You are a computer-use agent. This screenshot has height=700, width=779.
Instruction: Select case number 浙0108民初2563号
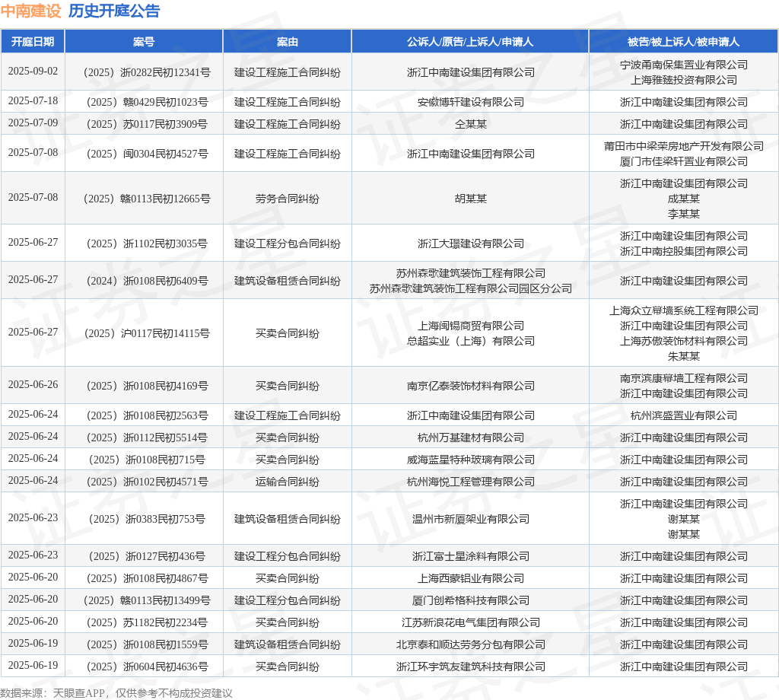pos(147,416)
